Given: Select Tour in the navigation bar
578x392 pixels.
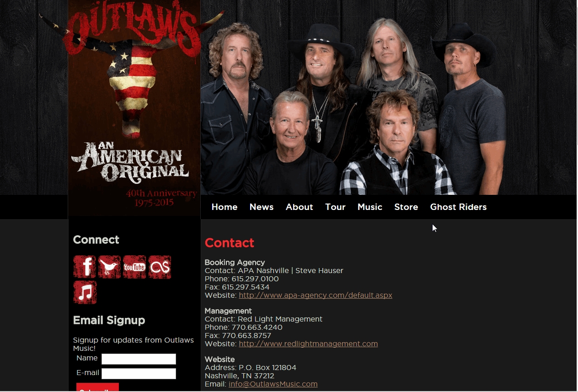Looking at the screenshot, I should [x=335, y=207].
